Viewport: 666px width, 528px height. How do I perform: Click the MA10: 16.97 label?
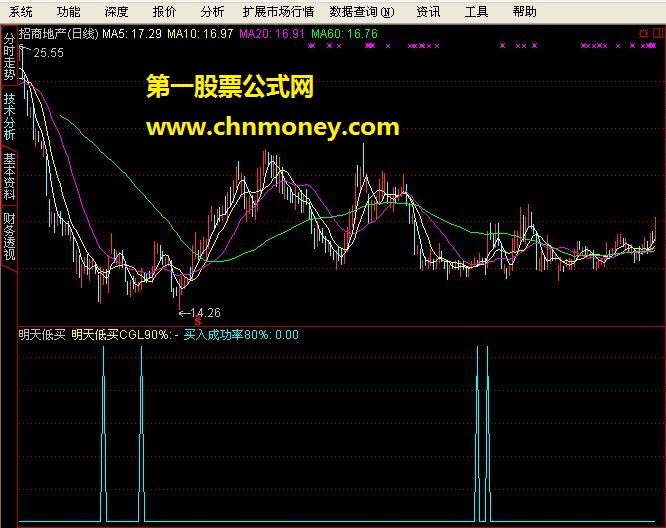click(x=200, y=34)
